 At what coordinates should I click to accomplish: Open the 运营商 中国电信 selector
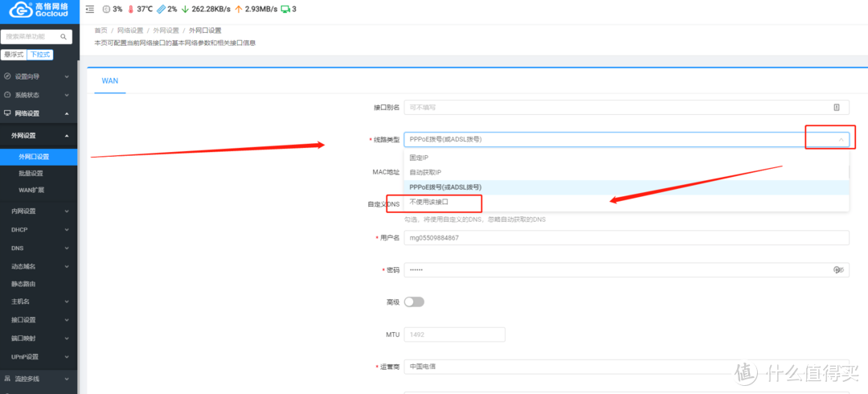626,367
